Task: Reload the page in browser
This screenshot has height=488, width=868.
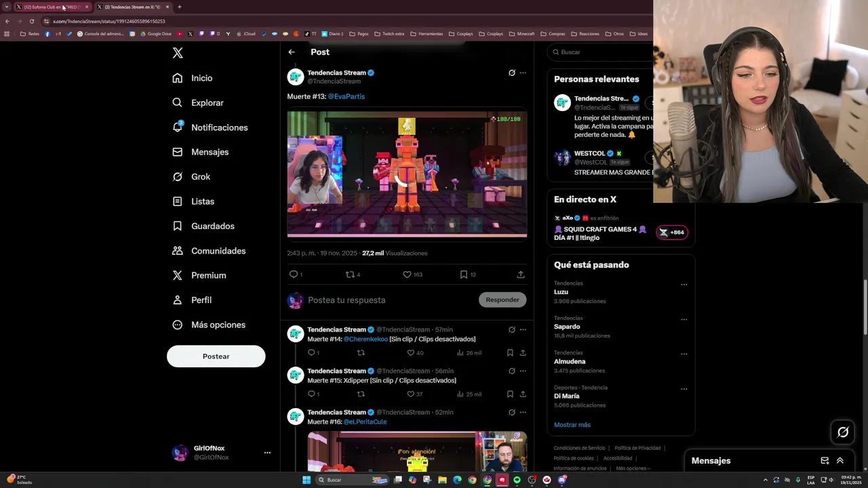Action: [31, 21]
